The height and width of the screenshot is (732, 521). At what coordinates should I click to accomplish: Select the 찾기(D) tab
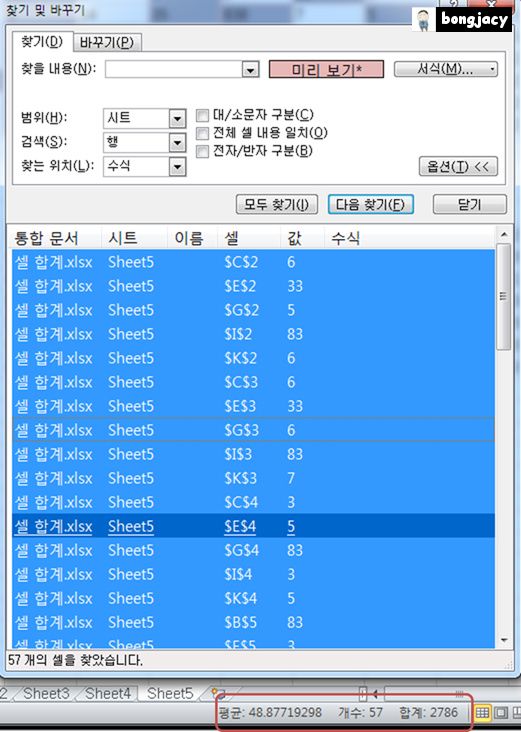coord(42,42)
